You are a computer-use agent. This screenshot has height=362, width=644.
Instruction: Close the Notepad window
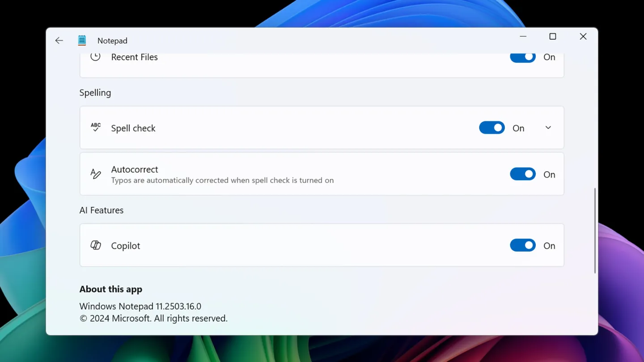coord(583,37)
